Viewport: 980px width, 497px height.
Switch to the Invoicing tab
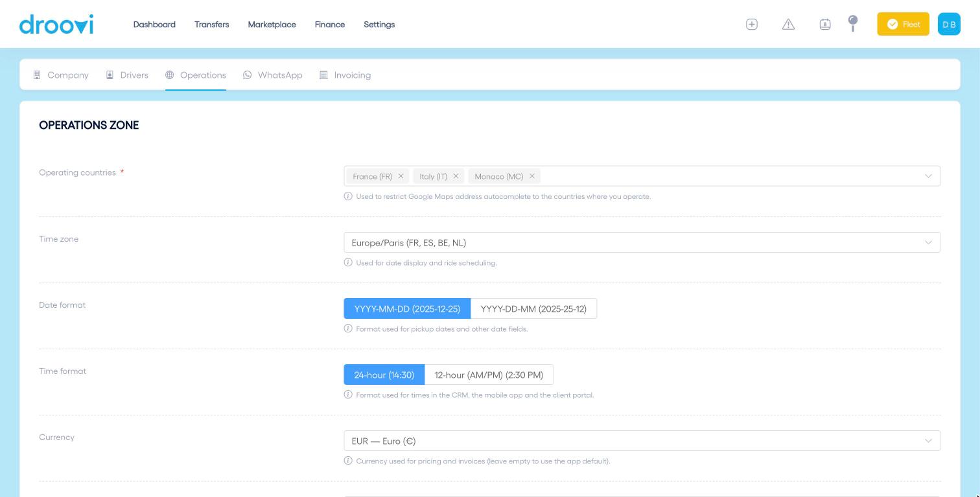(345, 75)
